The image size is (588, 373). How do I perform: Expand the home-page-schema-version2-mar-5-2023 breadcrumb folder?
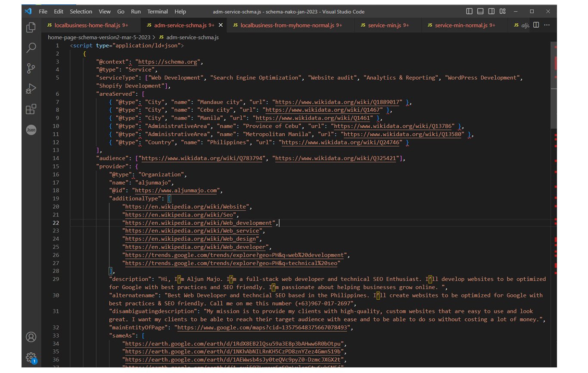[x=99, y=38]
